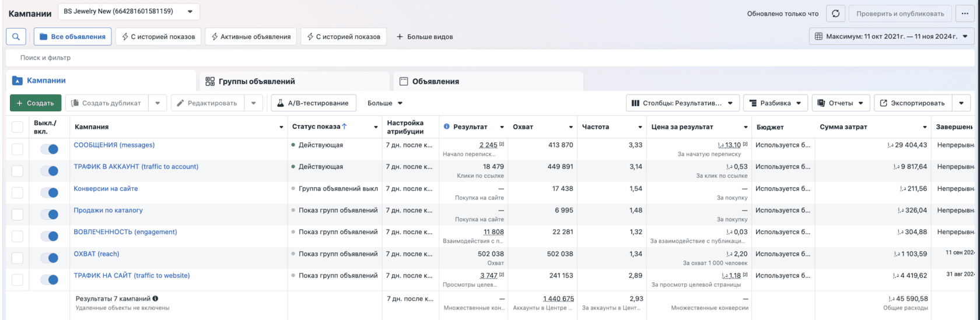Click the info icon beside Результат header
This screenshot has width=980, height=320.
447,126
